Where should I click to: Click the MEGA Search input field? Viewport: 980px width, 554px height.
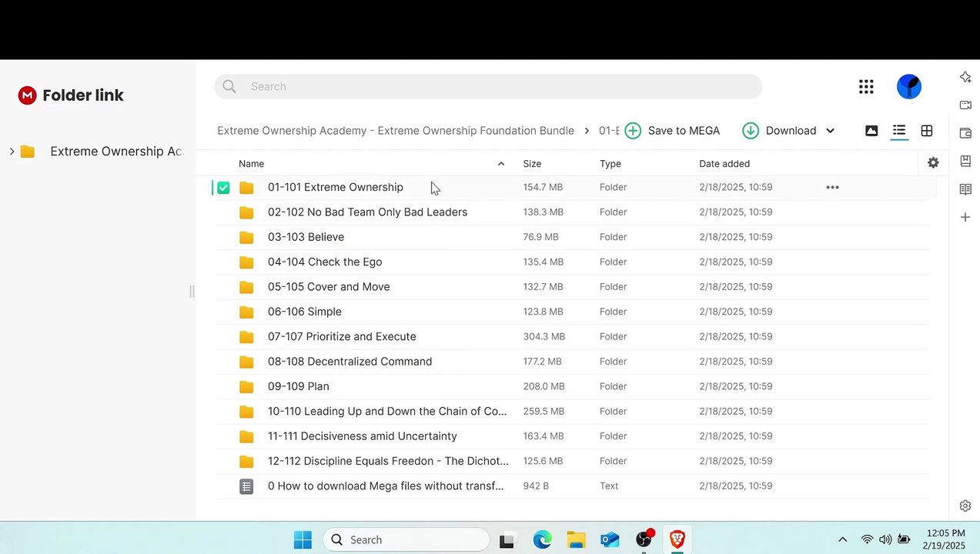tap(488, 87)
